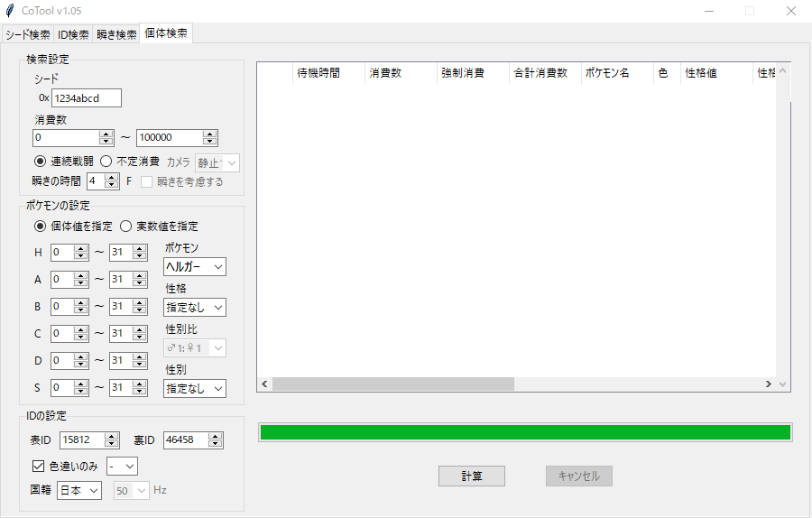Image resolution: width=812 pixels, height=518 pixels.
Task: Click the ポケモン名 column header
Action: [617, 73]
